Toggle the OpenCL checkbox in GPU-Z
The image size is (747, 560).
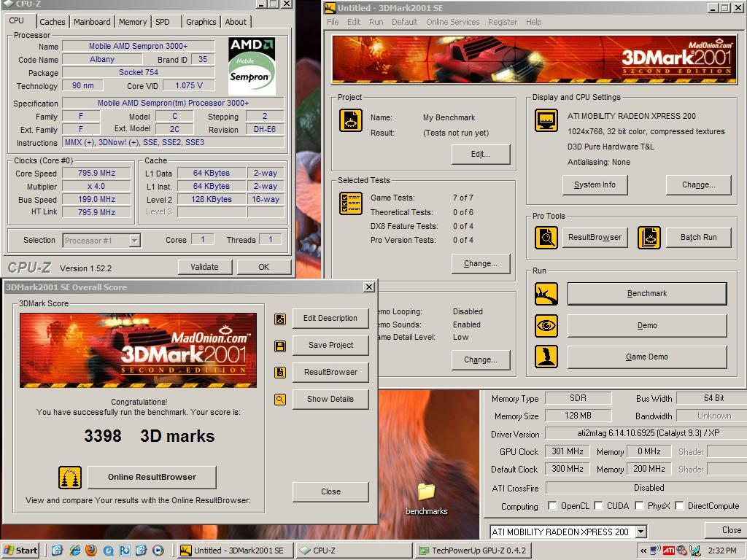pyautogui.click(x=553, y=506)
